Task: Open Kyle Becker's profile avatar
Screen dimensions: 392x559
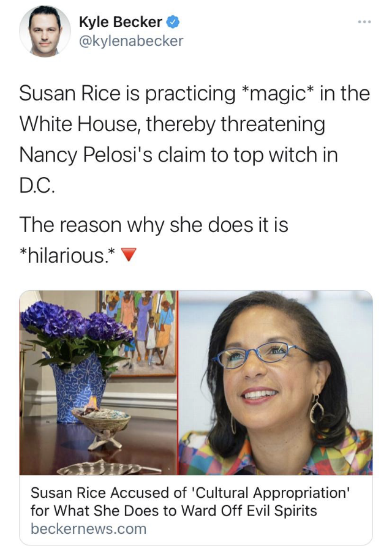Action: (45, 31)
